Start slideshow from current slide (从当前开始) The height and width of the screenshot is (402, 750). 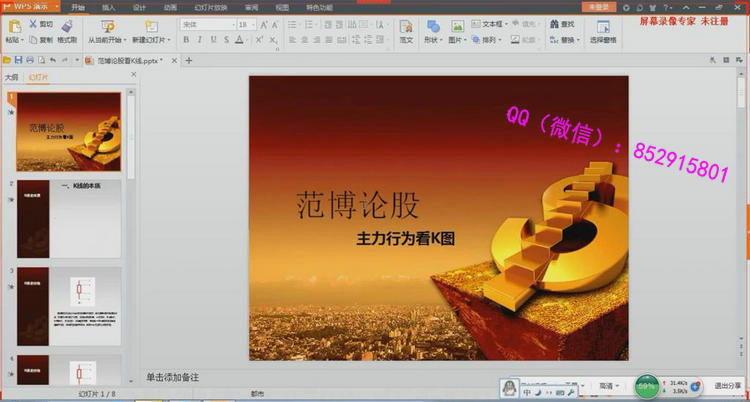(x=107, y=26)
